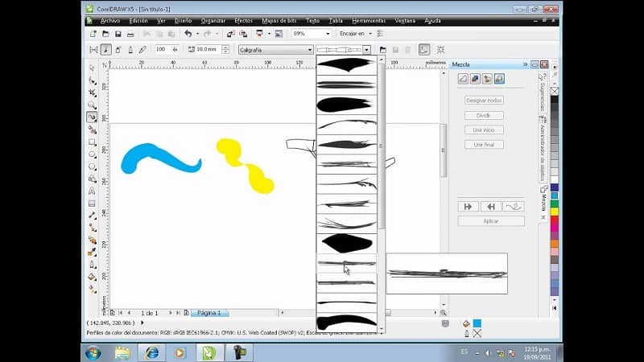644x362 pixels.
Task: Click the Unir inicio button
Action: pos(485,130)
